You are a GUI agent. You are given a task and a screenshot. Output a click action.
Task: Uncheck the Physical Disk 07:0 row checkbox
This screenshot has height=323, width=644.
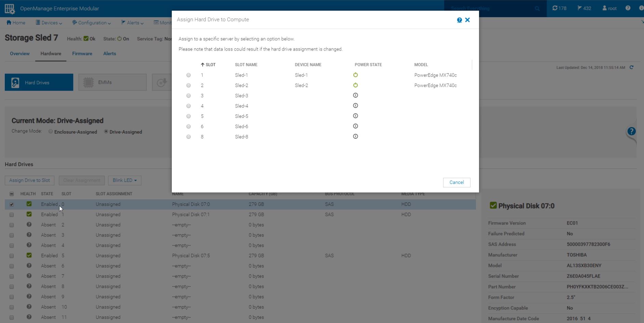click(12, 204)
